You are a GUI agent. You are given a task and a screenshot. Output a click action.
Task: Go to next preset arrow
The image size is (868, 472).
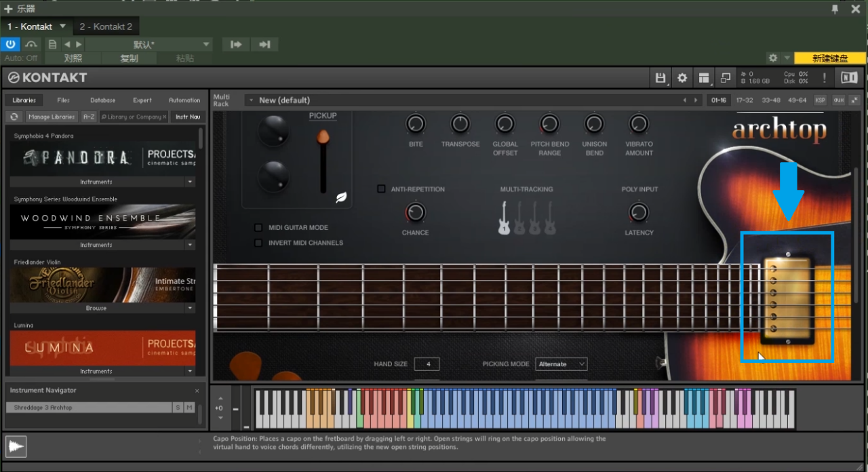(x=79, y=45)
